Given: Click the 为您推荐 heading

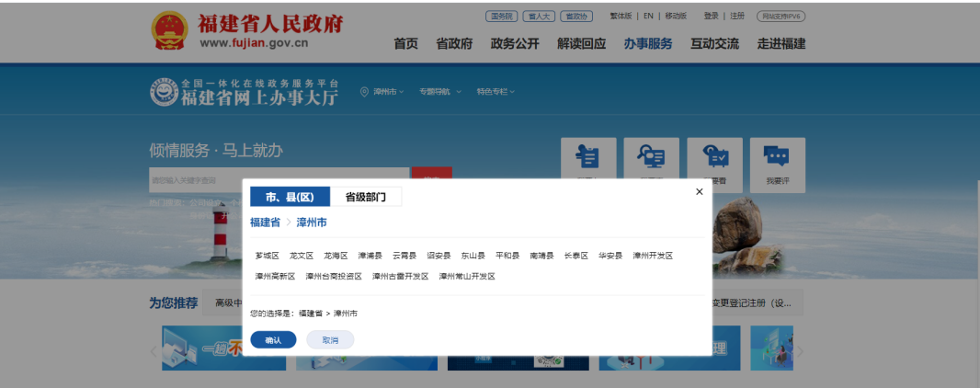Looking at the screenshot, I should 173,303.
